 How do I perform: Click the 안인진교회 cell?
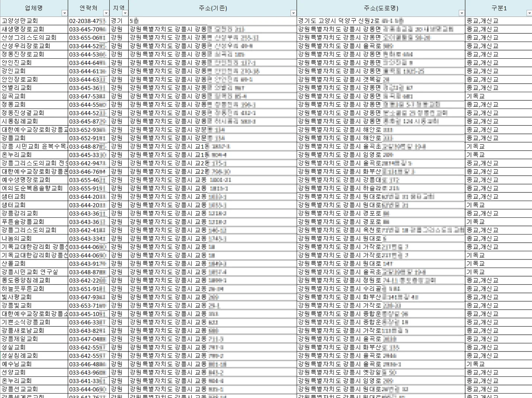coord(34,62)
